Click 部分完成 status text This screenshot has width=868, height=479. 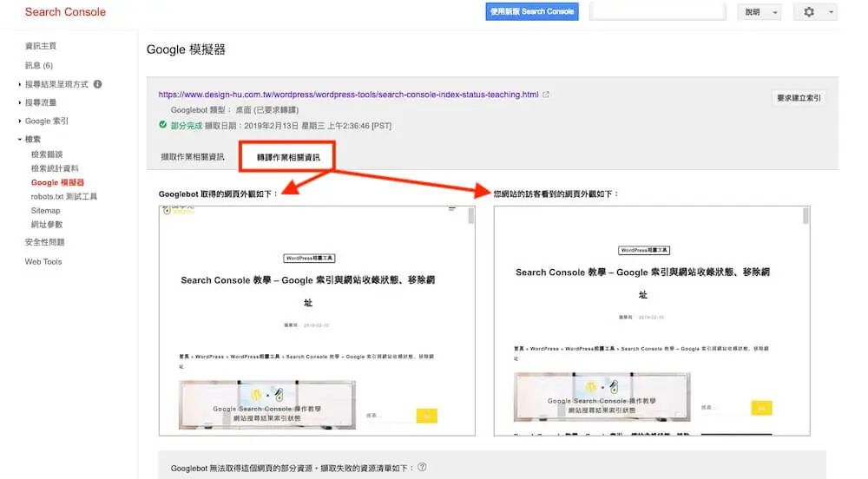pos(187,126)
